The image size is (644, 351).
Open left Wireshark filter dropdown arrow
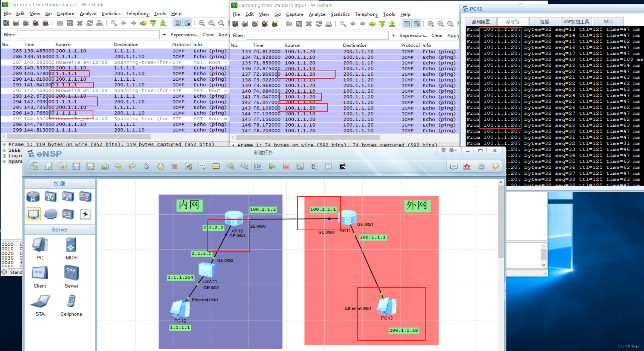(164, 35)
